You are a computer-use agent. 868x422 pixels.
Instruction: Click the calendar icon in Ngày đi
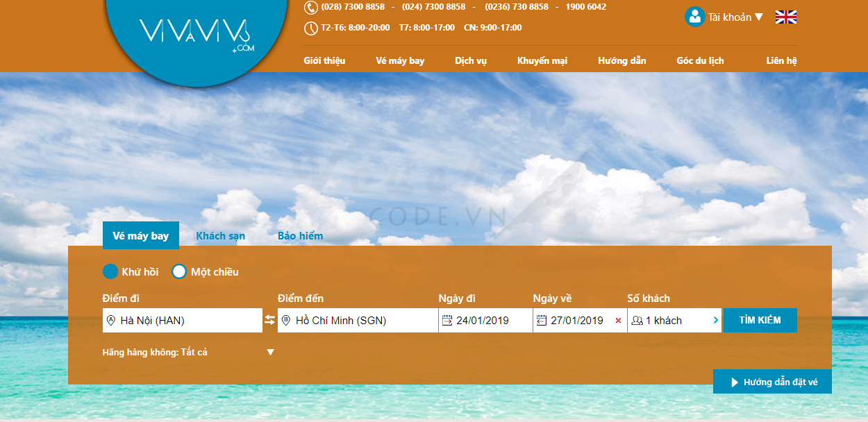pos(447,320)
